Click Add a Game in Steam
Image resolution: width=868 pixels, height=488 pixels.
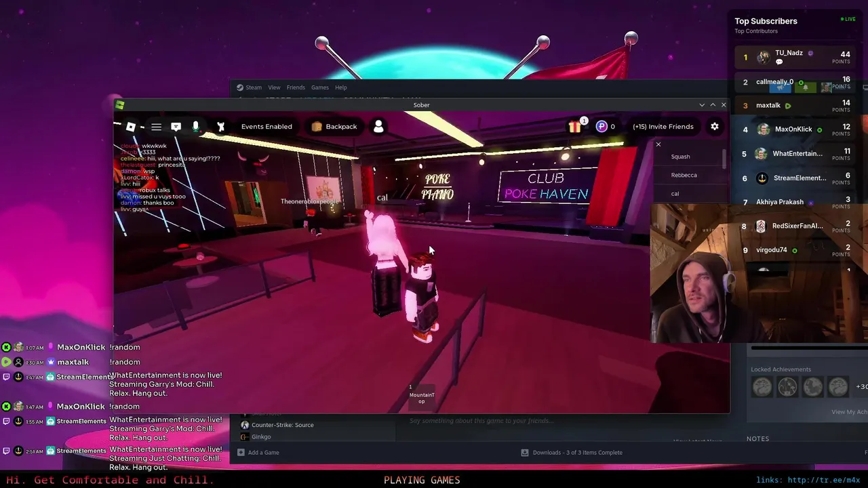click(x=263, y=453)
